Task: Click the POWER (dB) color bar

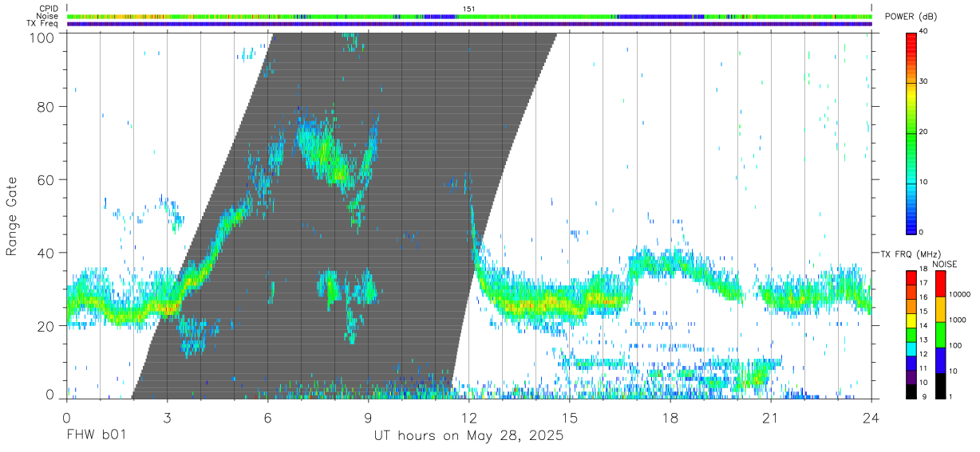Action: click(911, 132)
